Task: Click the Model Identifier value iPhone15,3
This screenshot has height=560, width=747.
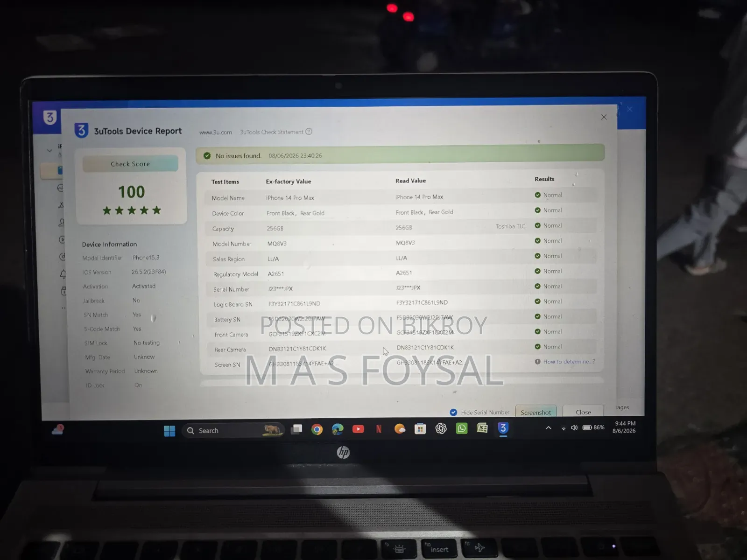Action: [145, 258]
